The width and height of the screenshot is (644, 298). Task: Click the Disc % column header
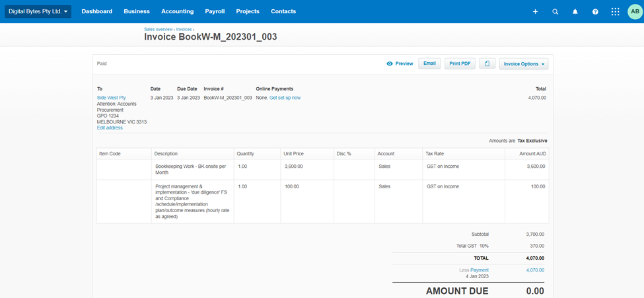pyautogui.click(x=354, y=154)
